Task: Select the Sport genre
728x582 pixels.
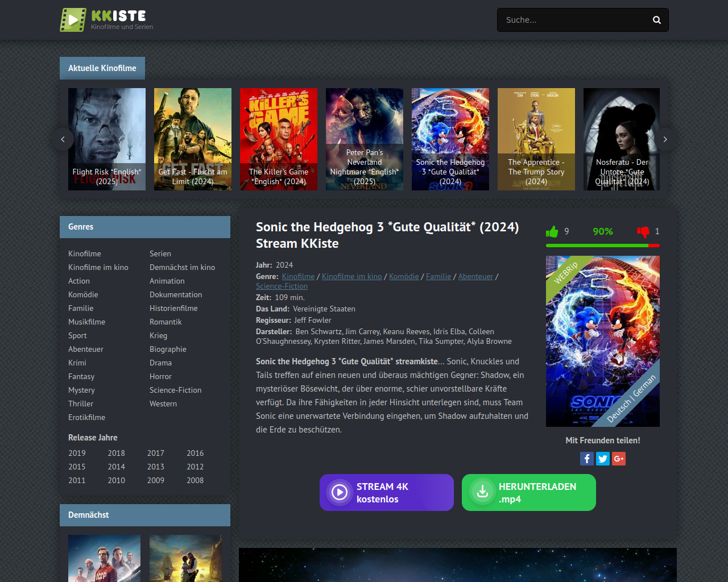Action: 77,335
